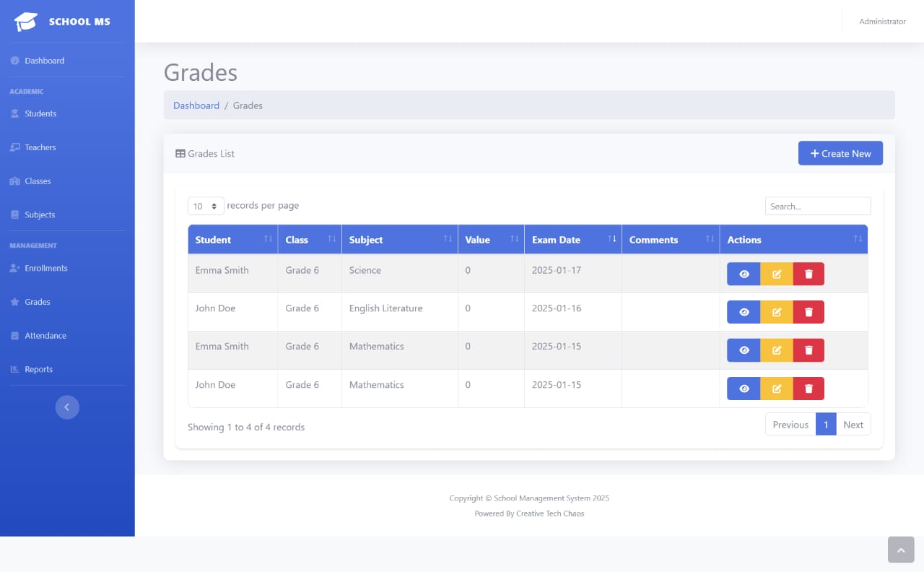This screenshot has height=572, width=924.
Task: Click the table icon beside Grades List
Action: click(x=180, y=154)
